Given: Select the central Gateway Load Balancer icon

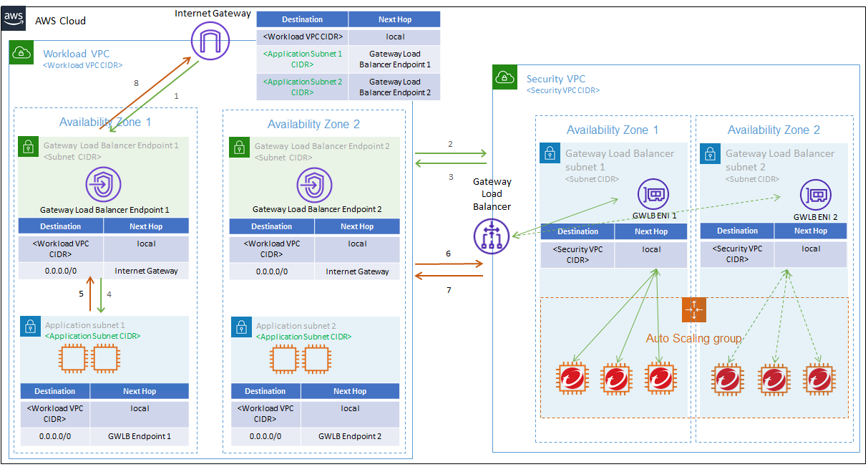Looking at the screenshot, I should pos(492,237).
